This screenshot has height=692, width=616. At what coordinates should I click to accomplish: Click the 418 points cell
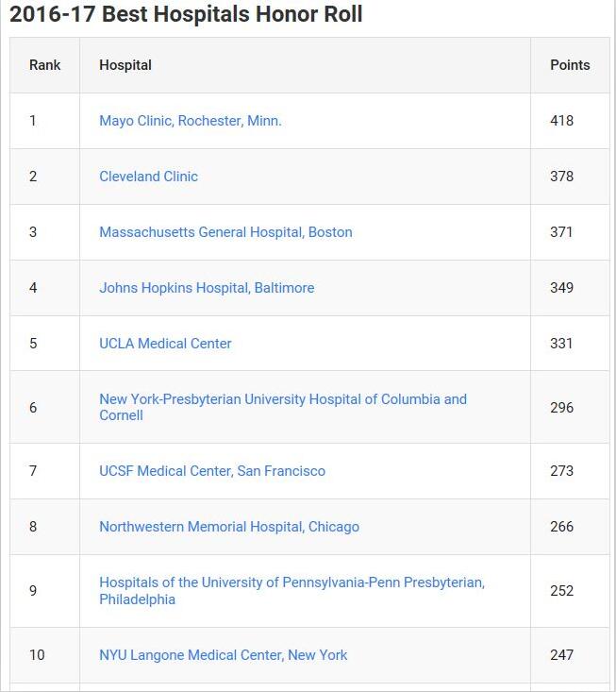click(x=561, y=121)
